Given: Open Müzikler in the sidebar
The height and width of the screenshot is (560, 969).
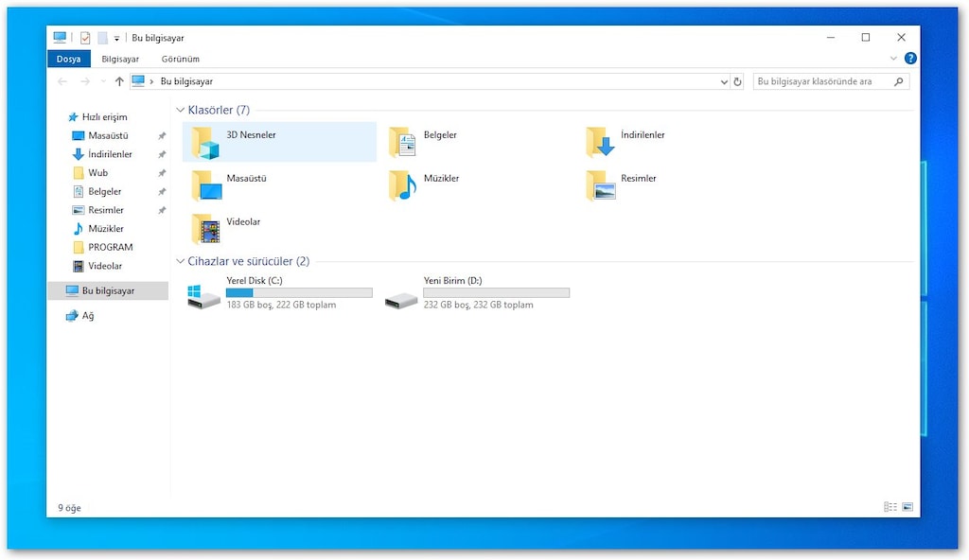Looking at the screenshot, I should click(98, 228).
